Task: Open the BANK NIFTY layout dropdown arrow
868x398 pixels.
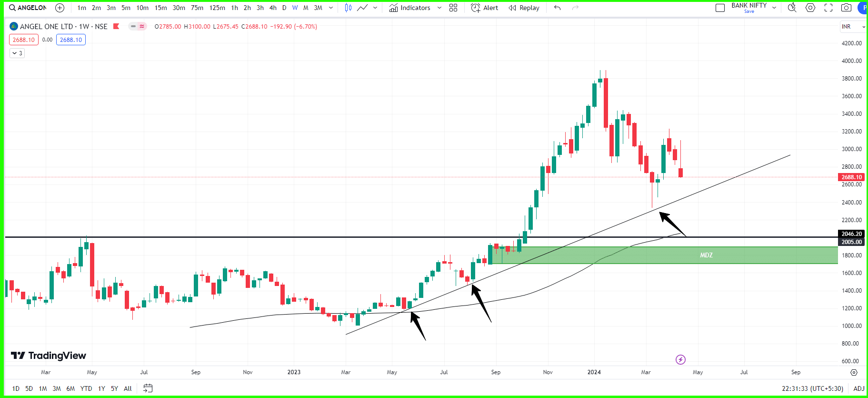Action: point(774,8)
